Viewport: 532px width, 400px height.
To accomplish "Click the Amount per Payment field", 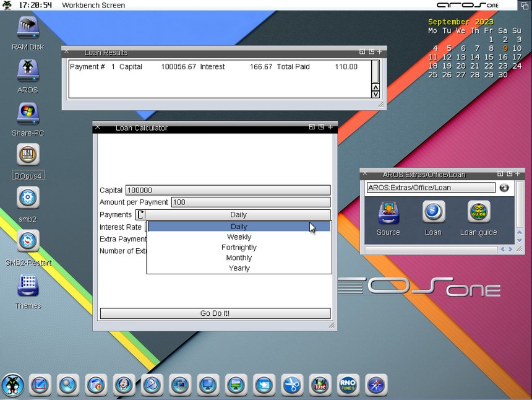I will (x=251, y=202).
